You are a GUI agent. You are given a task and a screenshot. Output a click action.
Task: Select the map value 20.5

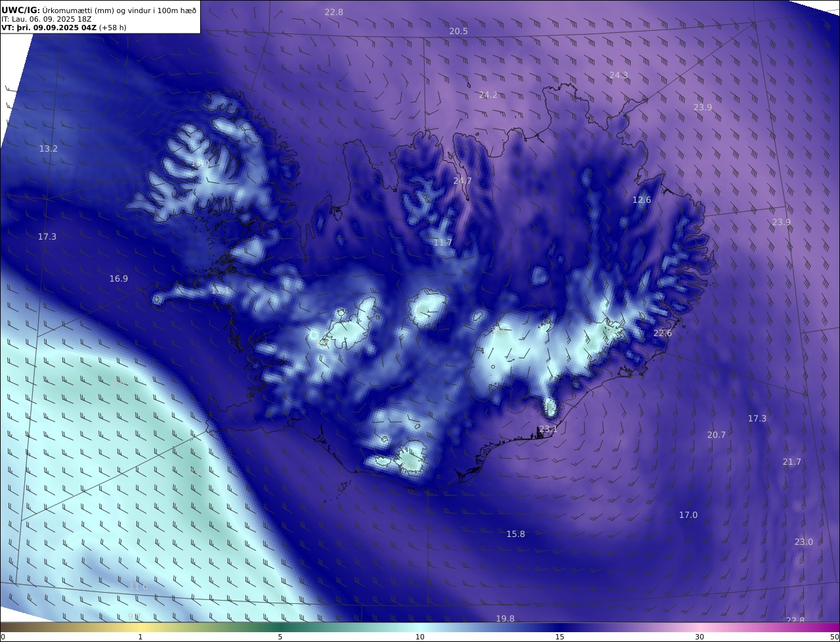pos(459,32)
